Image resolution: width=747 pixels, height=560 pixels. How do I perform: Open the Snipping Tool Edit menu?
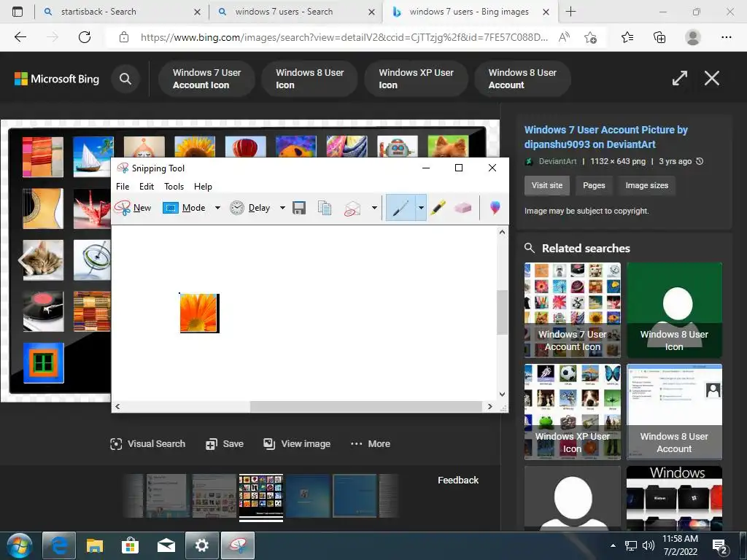[146, 187]
